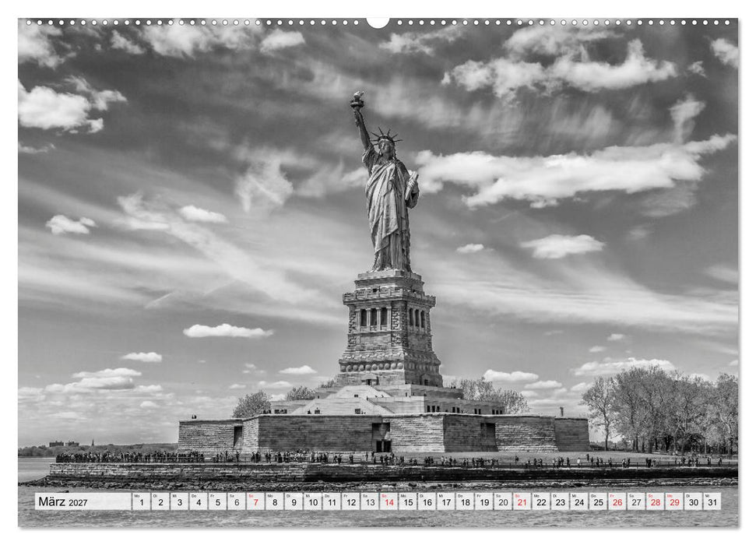
Task: Pick day 16 on the calendar strip
Action: 427,501
